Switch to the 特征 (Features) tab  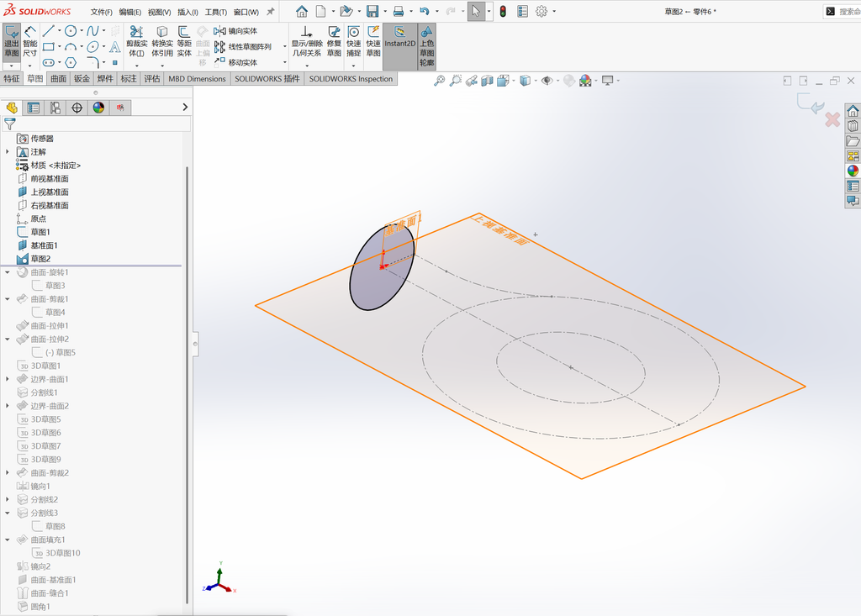click(12, 78)
